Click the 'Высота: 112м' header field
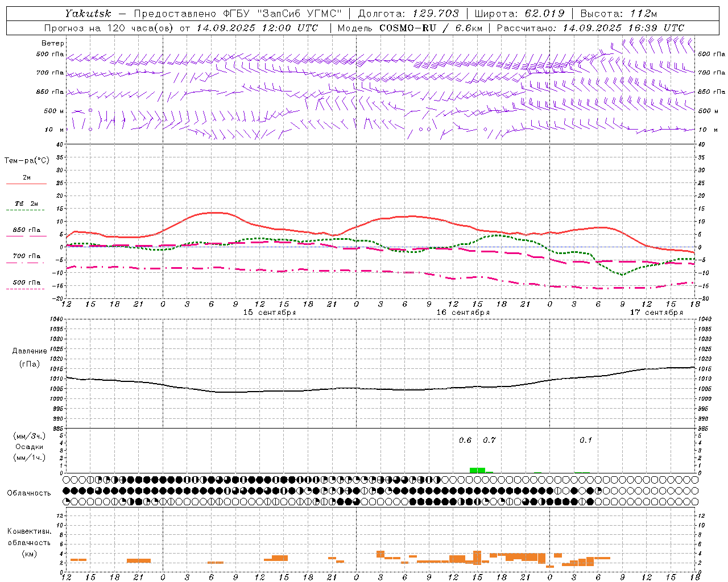728x582 pixels. 619,14
